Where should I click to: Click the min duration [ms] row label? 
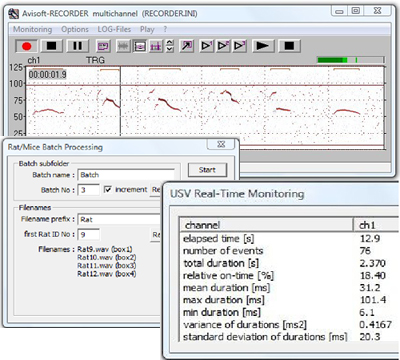pos(222,312)
